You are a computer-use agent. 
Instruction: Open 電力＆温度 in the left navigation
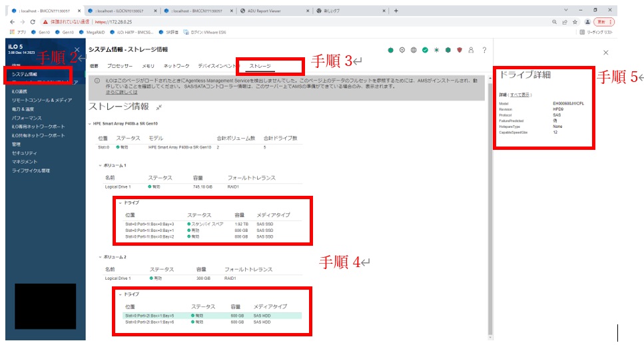(23, 109)
